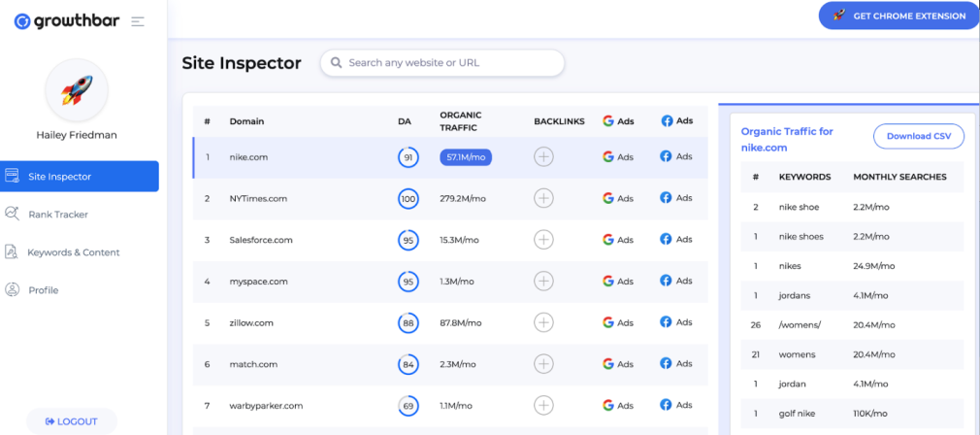Open Facebook Ads for zillow.com
The image size is (980, 435).
pos(676,321)
